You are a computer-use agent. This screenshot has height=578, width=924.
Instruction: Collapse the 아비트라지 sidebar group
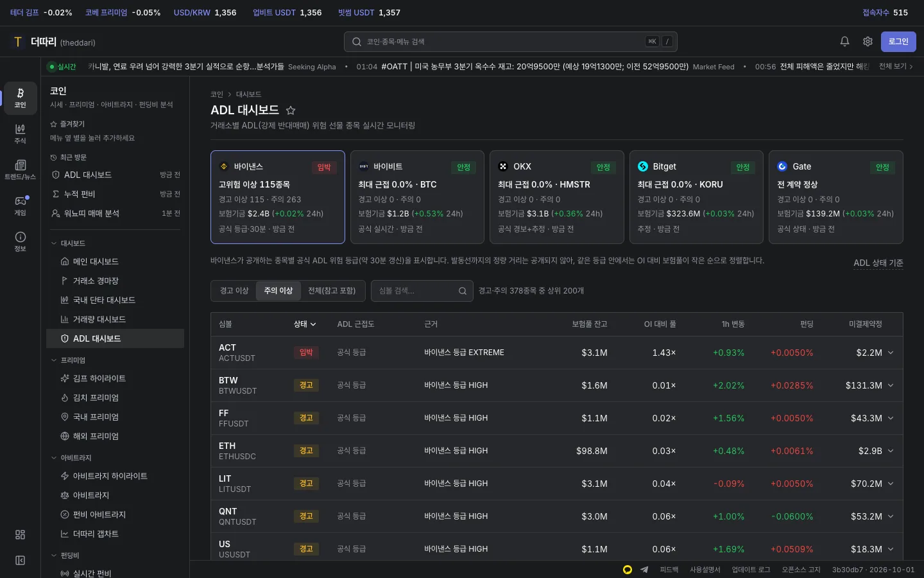coord(71,458)
